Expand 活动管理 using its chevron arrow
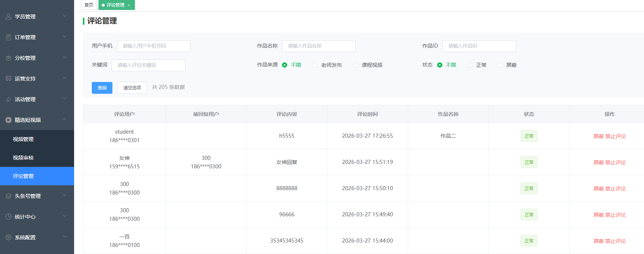 click(x=65, y=99)
